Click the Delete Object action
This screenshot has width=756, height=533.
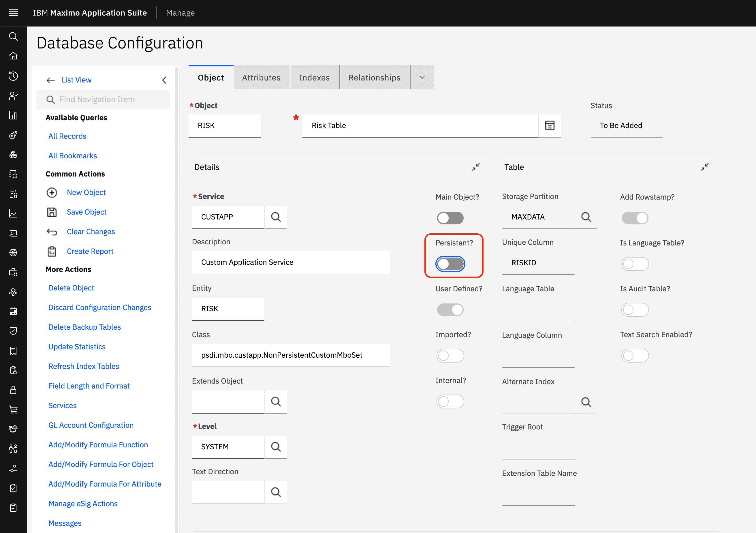tap(71, 288)
